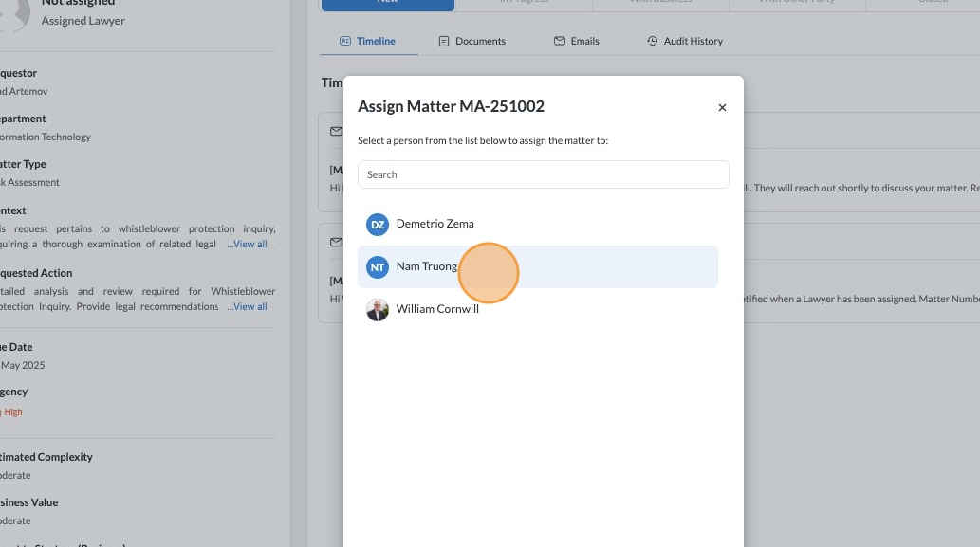Screen dimensions: 980x547
Task: Click the Documents page icon
Action: [x=443, y=41]
